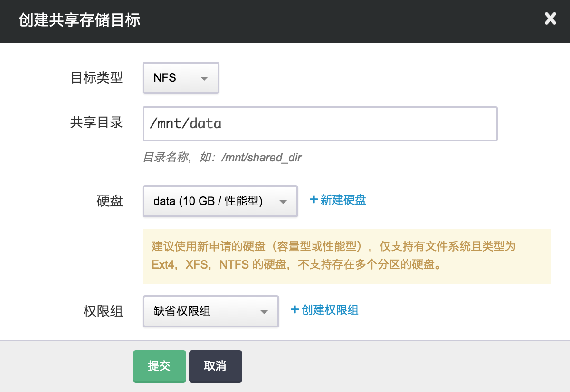Click the arrow on the NFS selector
This screenshot has width=570, height=392.
pos(205,79)
